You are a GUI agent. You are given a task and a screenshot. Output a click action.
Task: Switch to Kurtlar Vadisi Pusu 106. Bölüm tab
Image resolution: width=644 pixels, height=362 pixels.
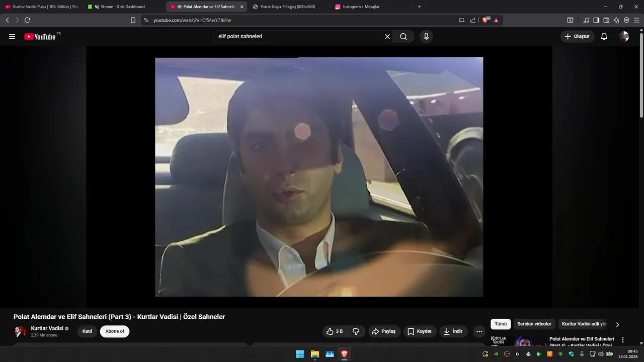pyautogui.click(x=41, y=7)
